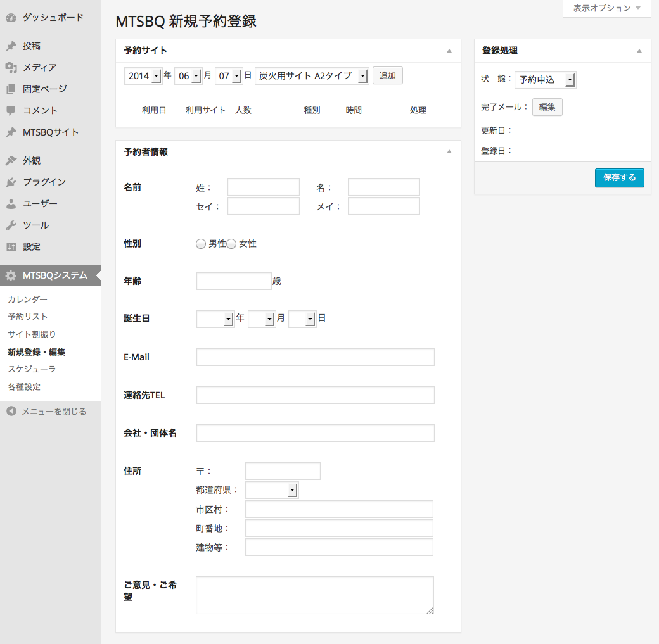Click the メイ kana field
Image resolution: width=659 pixels, height=644 pixels.
point(384,206)
